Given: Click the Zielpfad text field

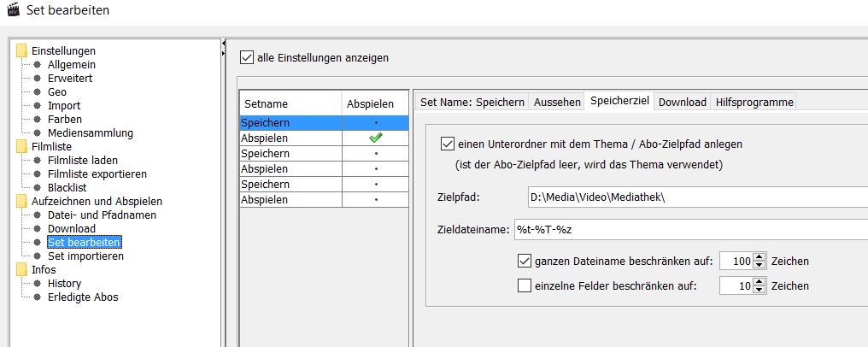Looking at the screenshot, I should [x=692, y=198].
